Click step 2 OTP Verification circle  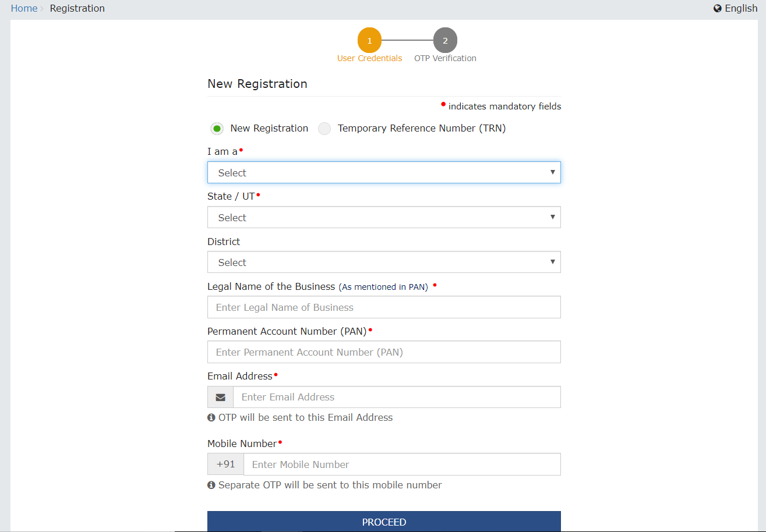[445, 40]
